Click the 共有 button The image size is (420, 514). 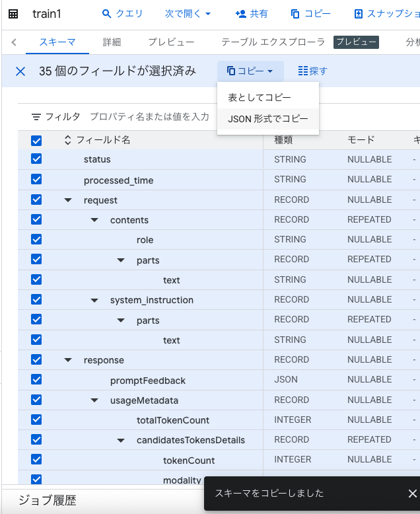252,14
